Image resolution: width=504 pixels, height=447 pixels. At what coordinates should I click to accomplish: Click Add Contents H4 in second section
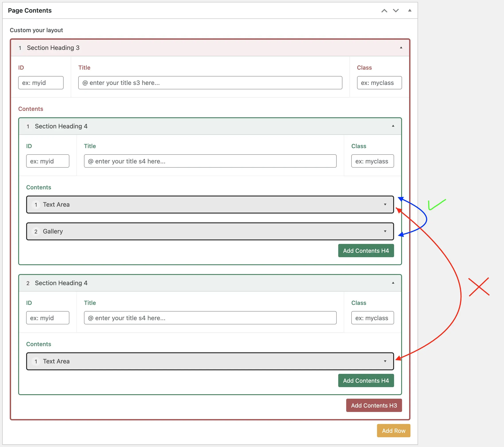366,381
